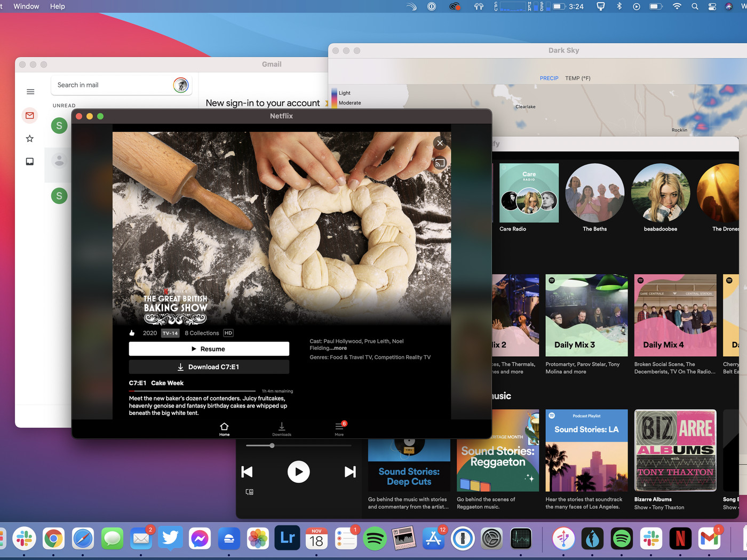
Task: Open App Store from the Dock
Action: tap(433, 539)
